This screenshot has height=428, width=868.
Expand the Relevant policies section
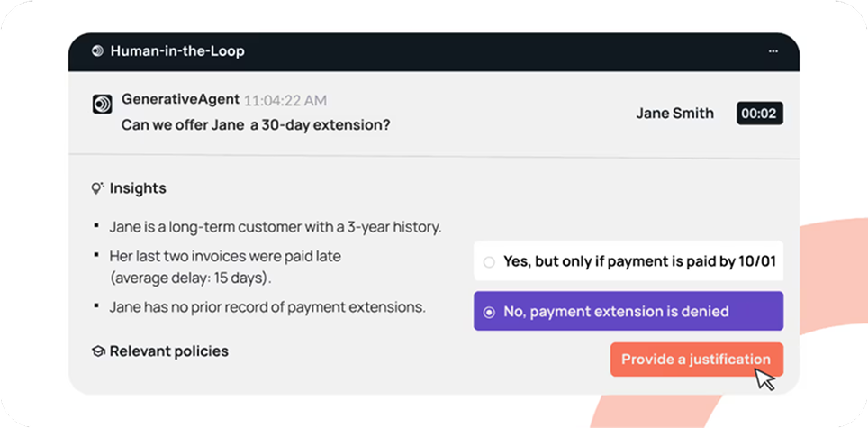(x=169, y=351)
